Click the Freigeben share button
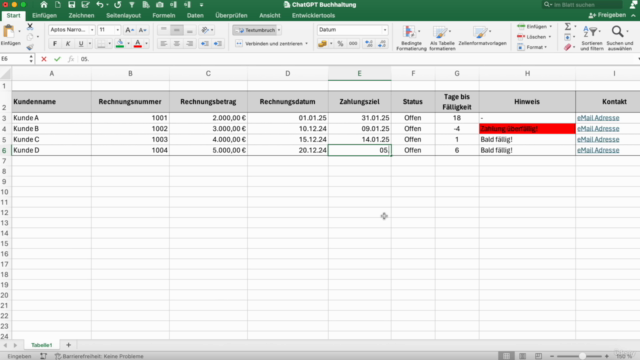 click(x=607, y=15)
